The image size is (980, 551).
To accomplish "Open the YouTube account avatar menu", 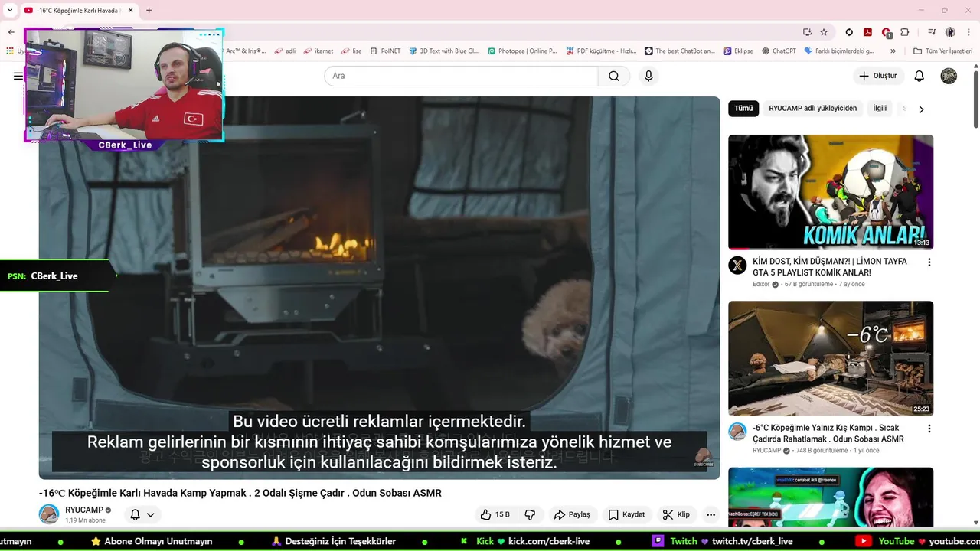I will click(x=949, y=76).
